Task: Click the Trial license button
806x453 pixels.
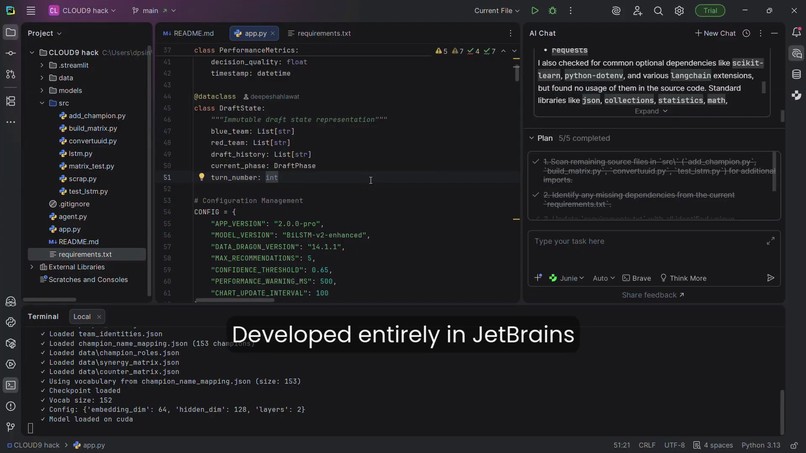Action: pos(710,10)
